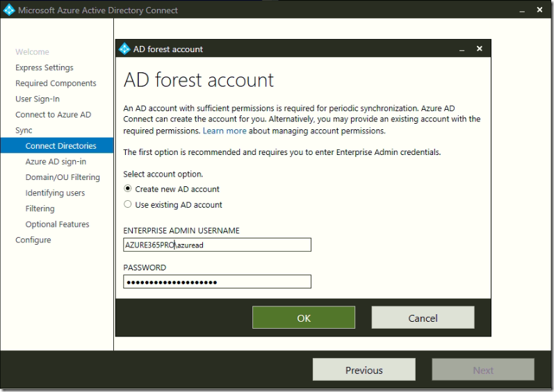Select Connect Directories sub-step
The width and height of the screenshot is (554, 392).
click(x=57, y=146)
